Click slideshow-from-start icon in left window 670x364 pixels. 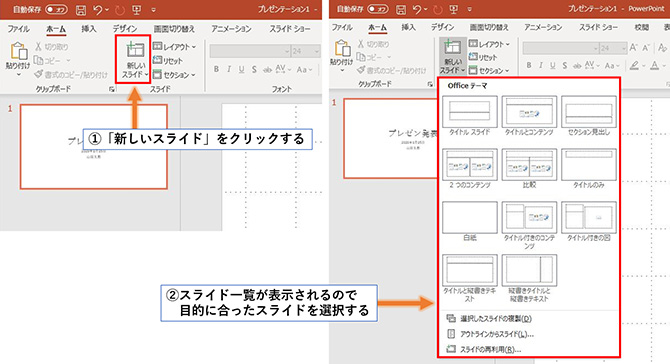coord(137,10)
